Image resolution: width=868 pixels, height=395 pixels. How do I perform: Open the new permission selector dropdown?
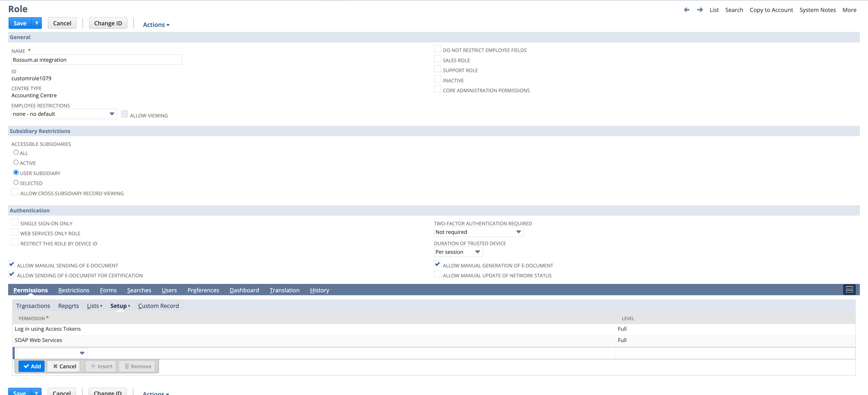(52, 353)
